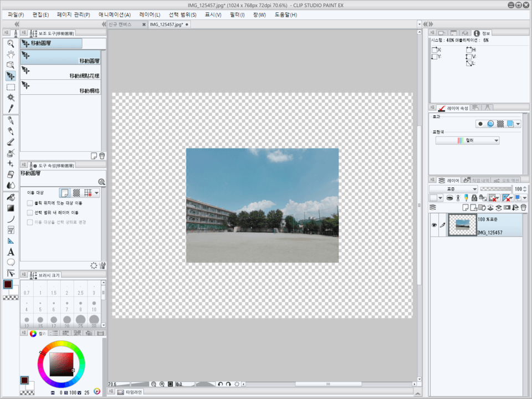Select the Hand move-canvas tool
Screen dimensions: 532x399
(x=11, y=54)
